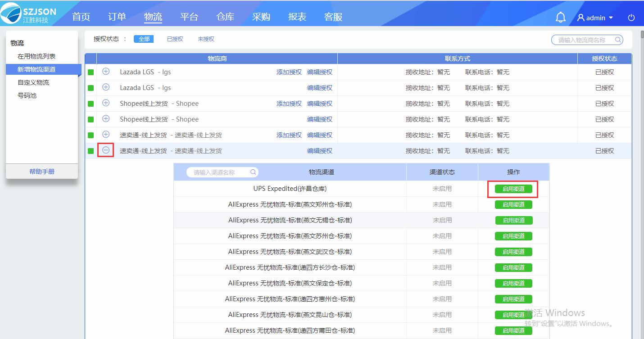Click the 联系方式 column header
This screenshot has height=339, width=644.
pyautogui.click(x=458, y=59)
